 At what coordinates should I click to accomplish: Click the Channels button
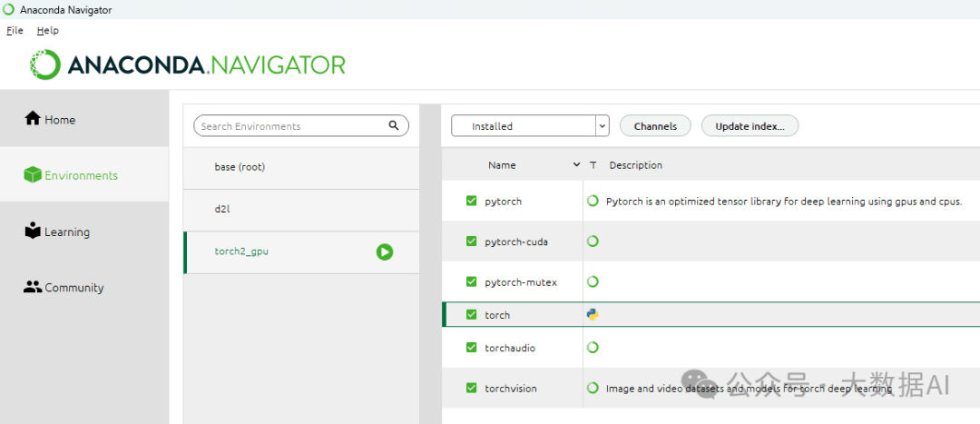click(655, 125)
